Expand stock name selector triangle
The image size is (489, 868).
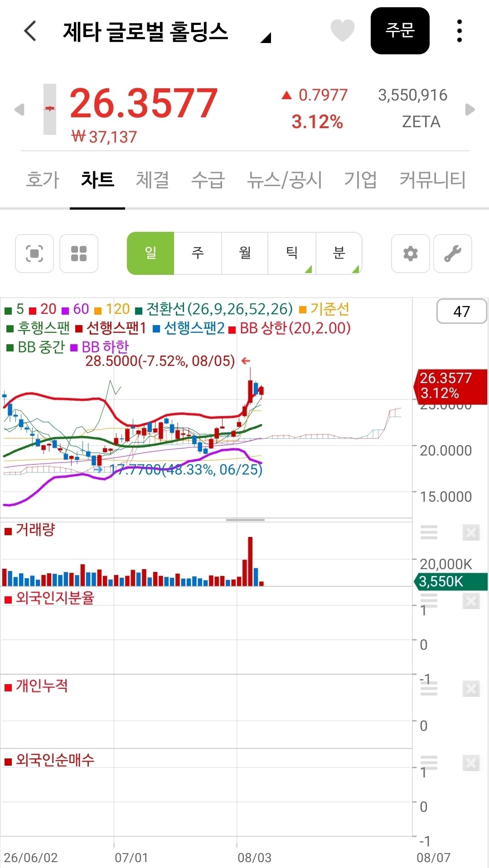click(x=266, y=38)
